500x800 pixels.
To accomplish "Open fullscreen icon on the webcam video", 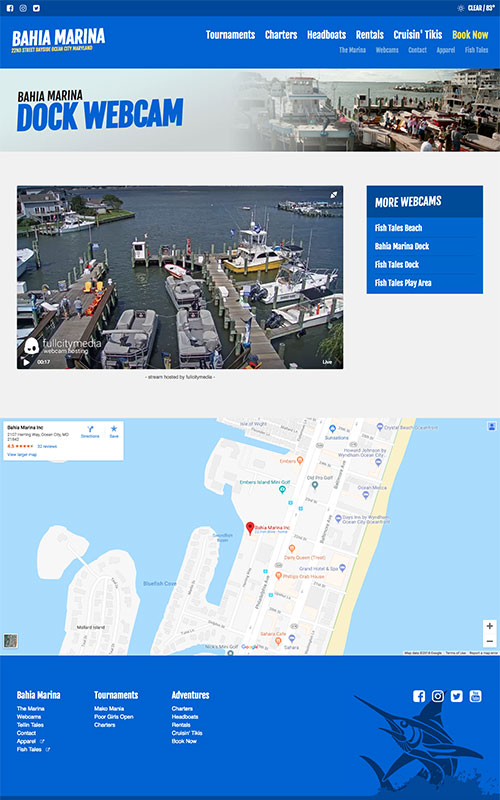I will coord(333,194).
